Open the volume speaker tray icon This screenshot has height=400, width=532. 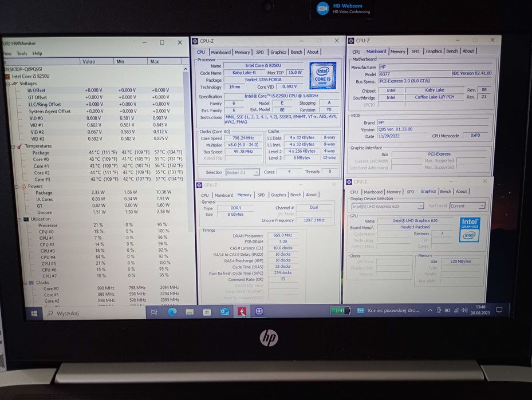pyautogui.click(x=464, y=310)
